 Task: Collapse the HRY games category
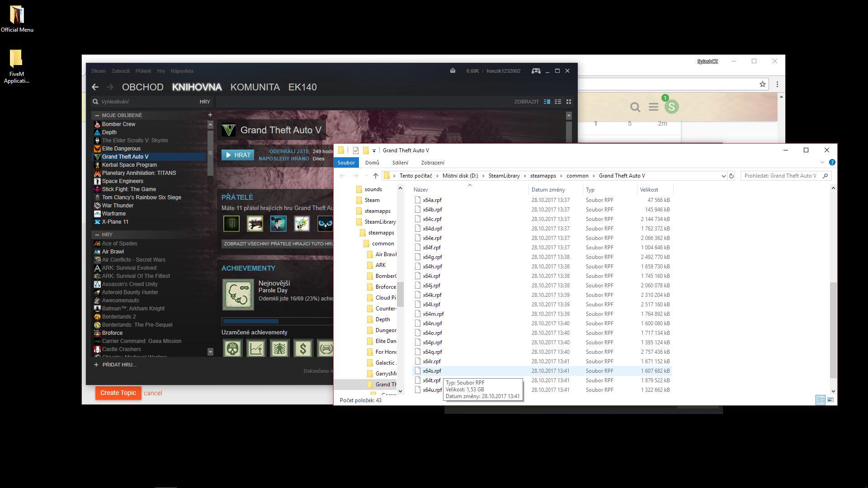[97, 235]
